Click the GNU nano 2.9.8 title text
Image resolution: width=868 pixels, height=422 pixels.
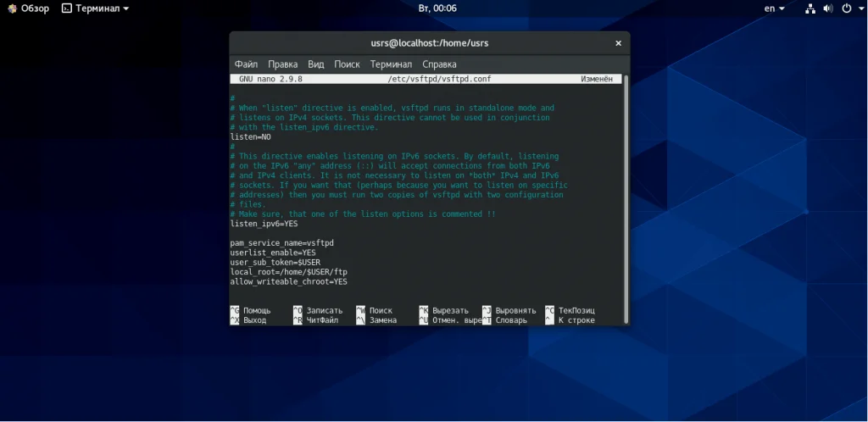270,79
